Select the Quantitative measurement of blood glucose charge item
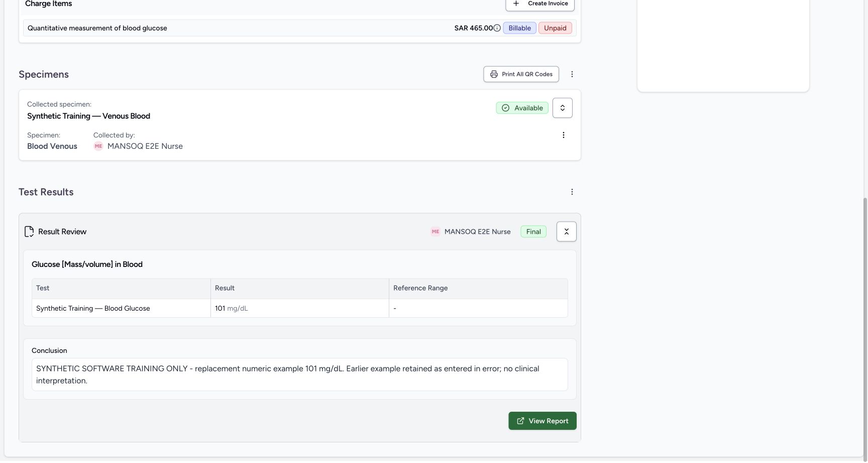868x463 pixels. click(299, 28)
